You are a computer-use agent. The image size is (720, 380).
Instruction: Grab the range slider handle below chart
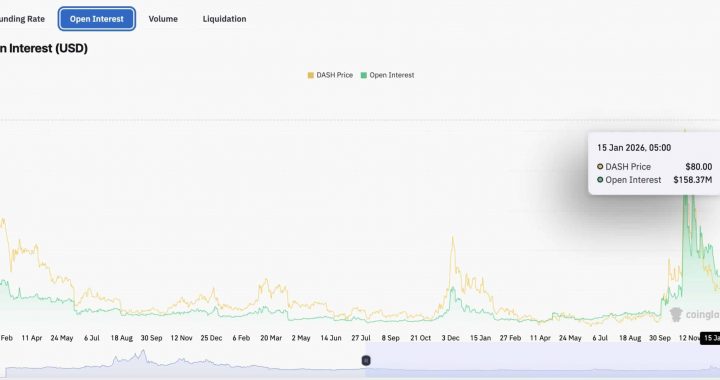point(366,361)
